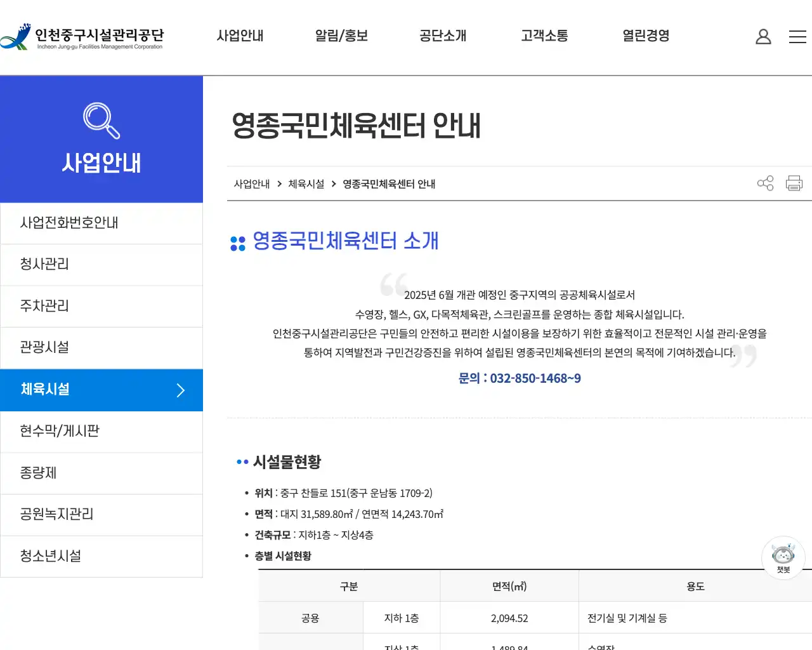Expand the 체육시설 sidebar menu arrow
The width and height of the screenshot is (812, 650).
coord(180,390)
